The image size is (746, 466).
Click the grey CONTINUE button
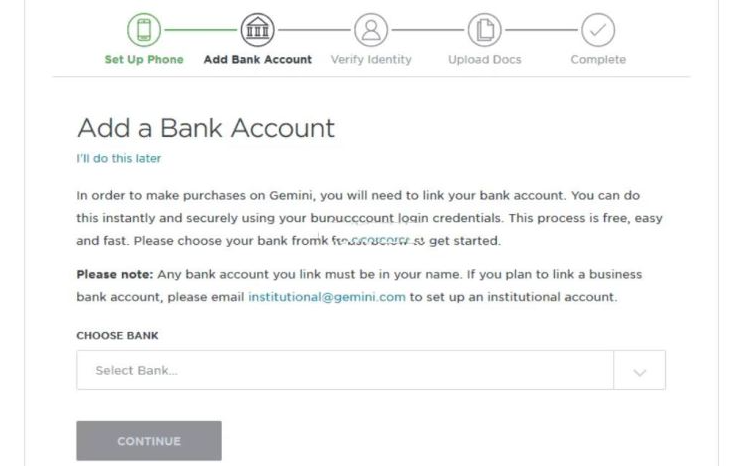click(149, 441)
